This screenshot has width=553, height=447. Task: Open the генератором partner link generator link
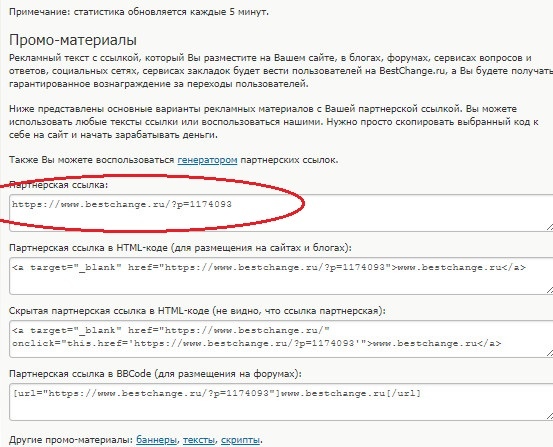pyautogui.click(x=207, y=160)
